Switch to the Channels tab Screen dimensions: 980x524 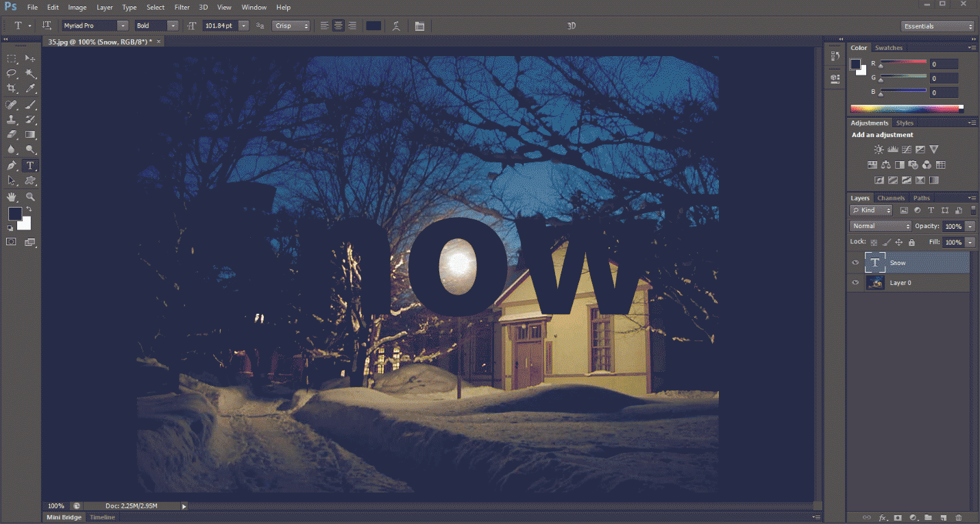point(891,197)
